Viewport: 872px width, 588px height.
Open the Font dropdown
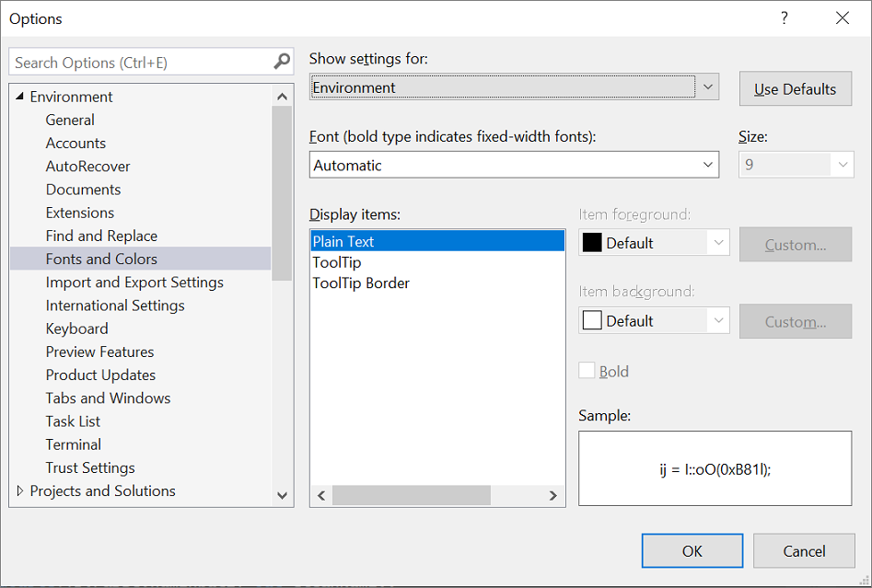pos(708,164)
